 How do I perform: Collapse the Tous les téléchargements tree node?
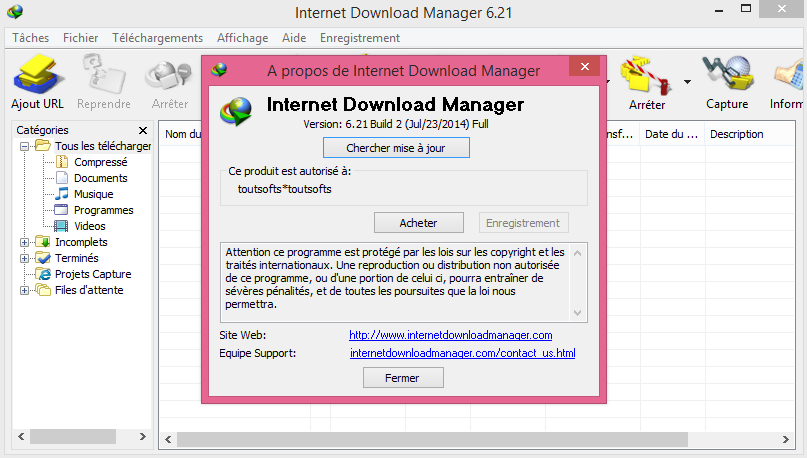point(24,147)
